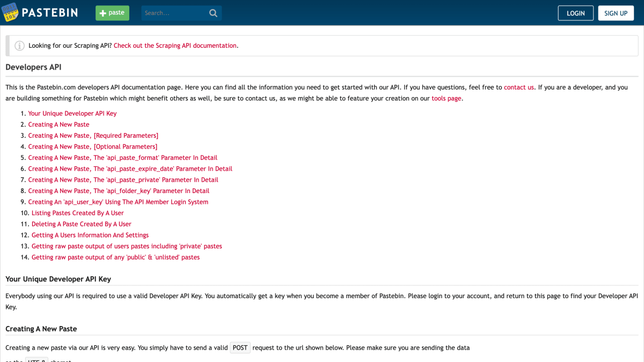
Task: Open the Scraping API documentation link
Action: click(x=175, y=46)
